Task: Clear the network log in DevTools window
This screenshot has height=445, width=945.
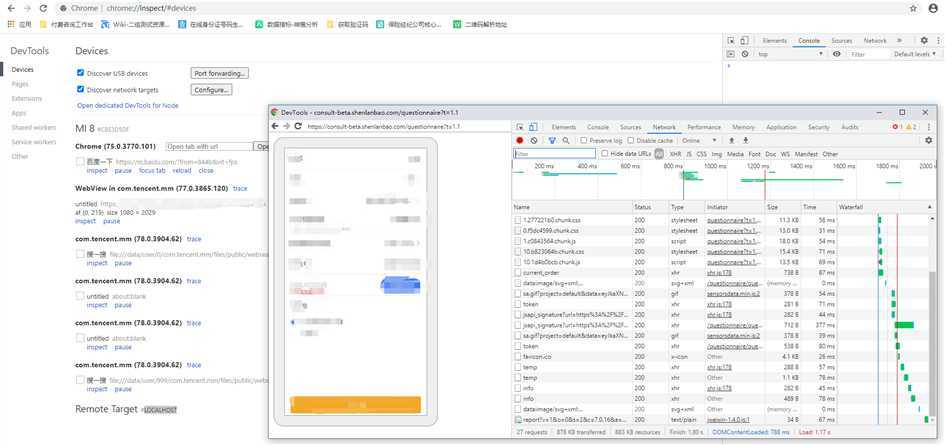Action: pos(534,140)
